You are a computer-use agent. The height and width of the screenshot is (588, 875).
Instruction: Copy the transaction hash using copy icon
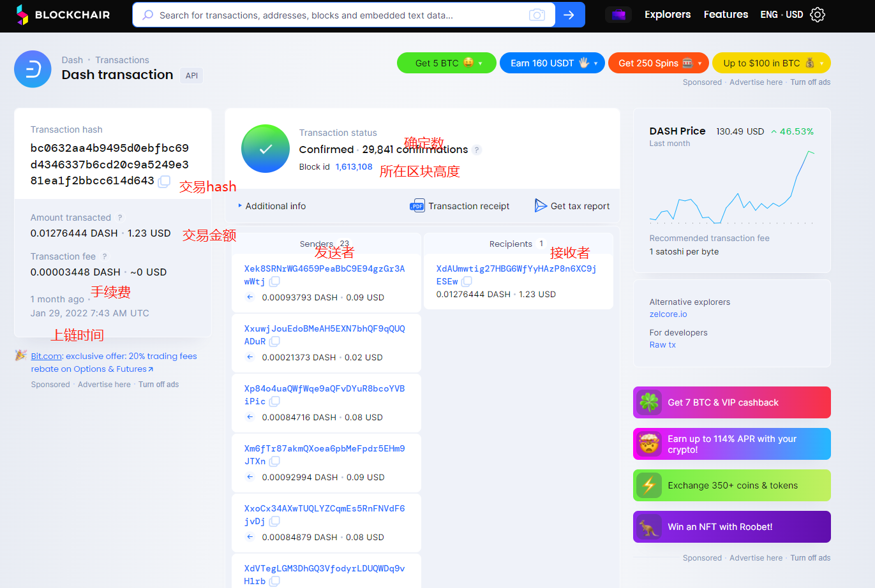coord(164,181)
